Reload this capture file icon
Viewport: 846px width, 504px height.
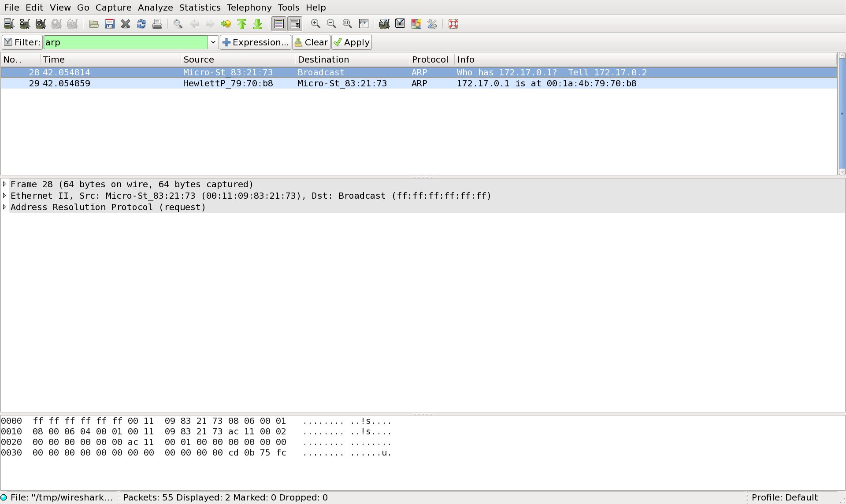[x=141, y=24]
